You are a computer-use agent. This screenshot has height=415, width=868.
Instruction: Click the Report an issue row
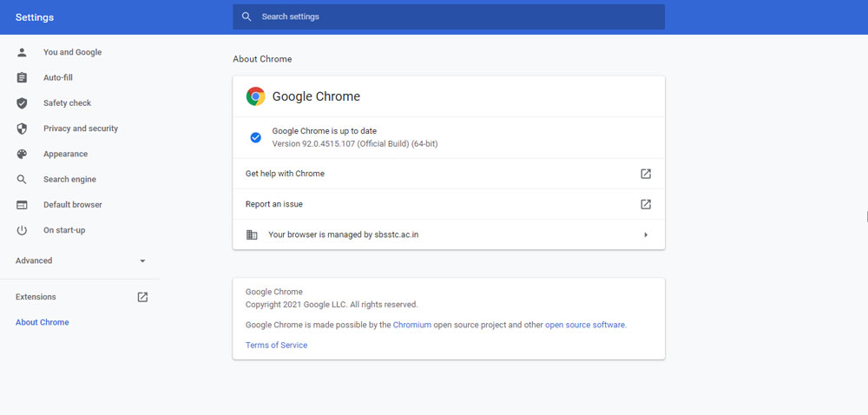[x=449, y=204]
